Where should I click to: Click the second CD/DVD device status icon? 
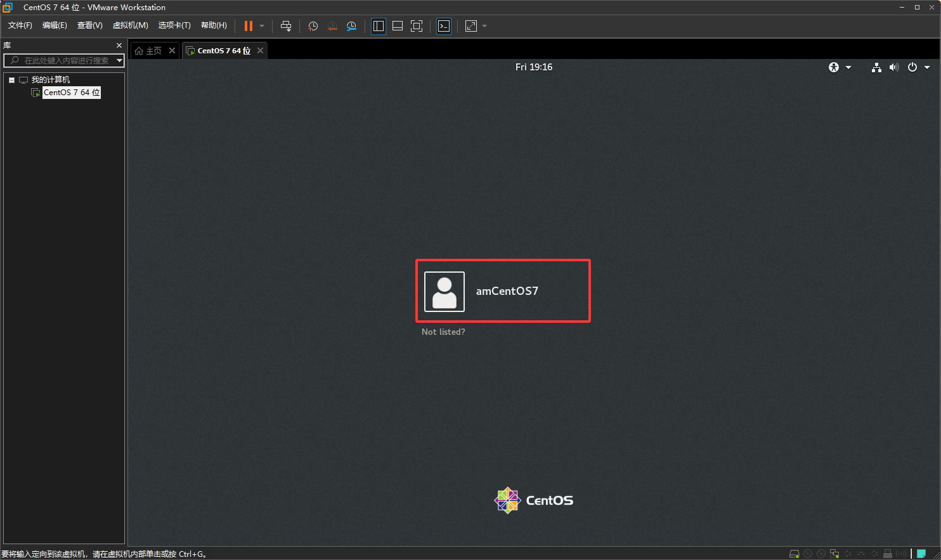[x=821, y=554]
